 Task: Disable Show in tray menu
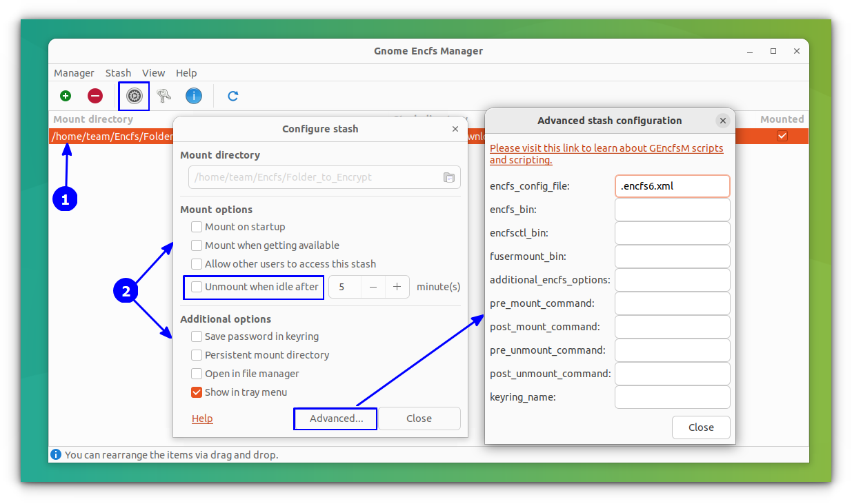tap(197, 392)
